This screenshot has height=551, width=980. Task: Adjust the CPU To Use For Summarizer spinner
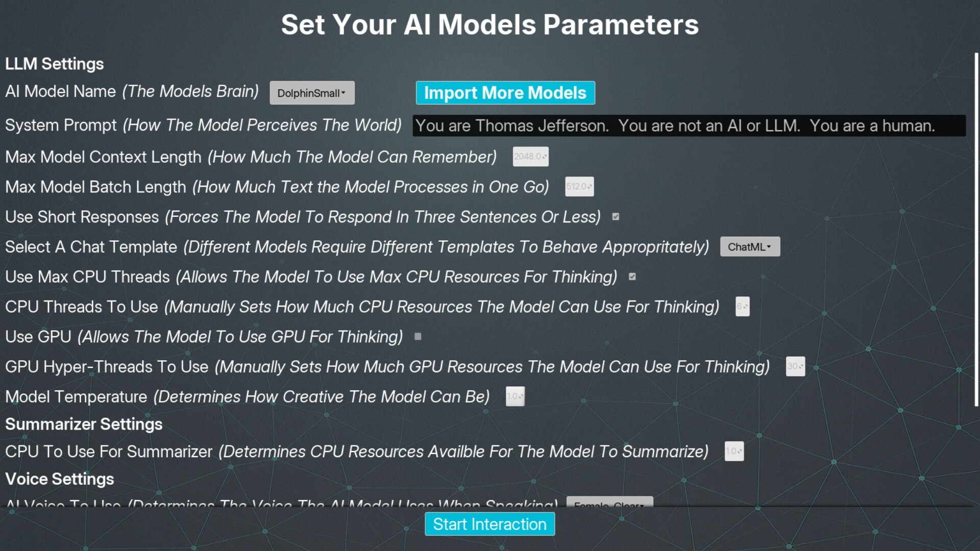(734, 452)
